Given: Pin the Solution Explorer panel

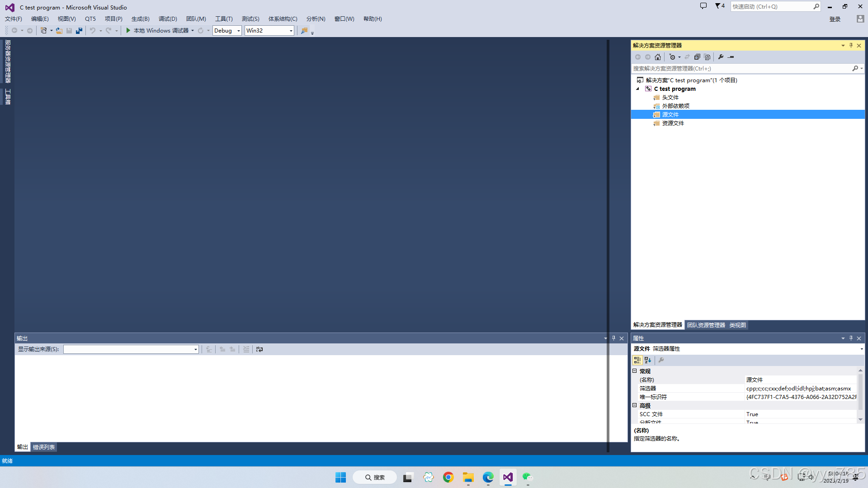Looking at the screenshot, I should 850,45.
